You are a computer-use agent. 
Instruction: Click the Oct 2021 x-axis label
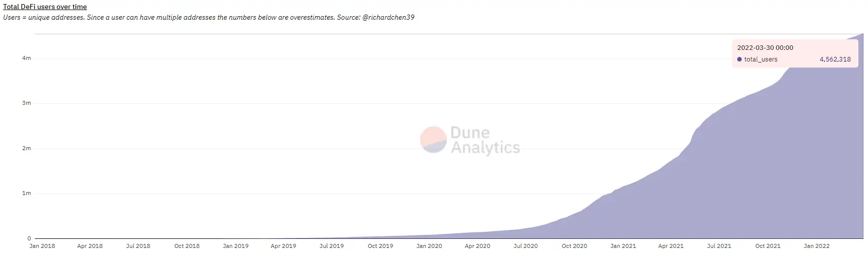768,246
